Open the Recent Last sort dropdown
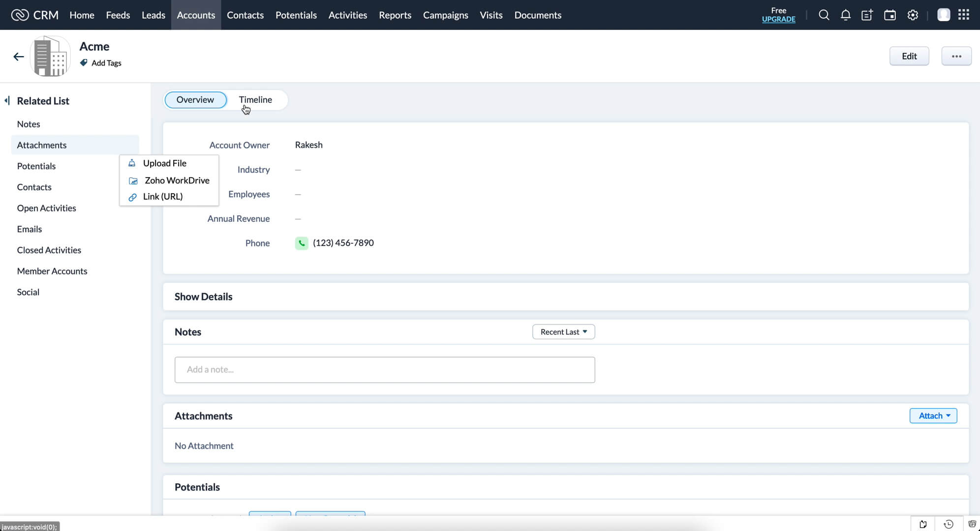The height and width of the screenshot is (531, 980). coord(563,332)
